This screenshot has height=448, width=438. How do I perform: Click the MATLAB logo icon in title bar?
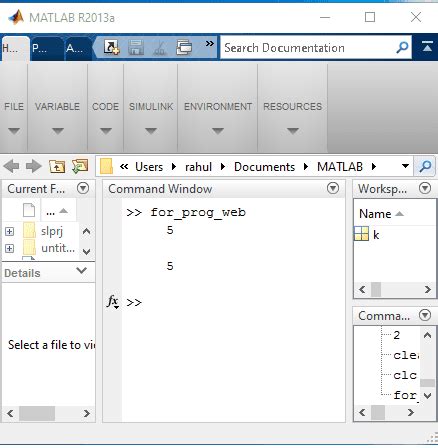pyautogui.click(x=16, y=17)
